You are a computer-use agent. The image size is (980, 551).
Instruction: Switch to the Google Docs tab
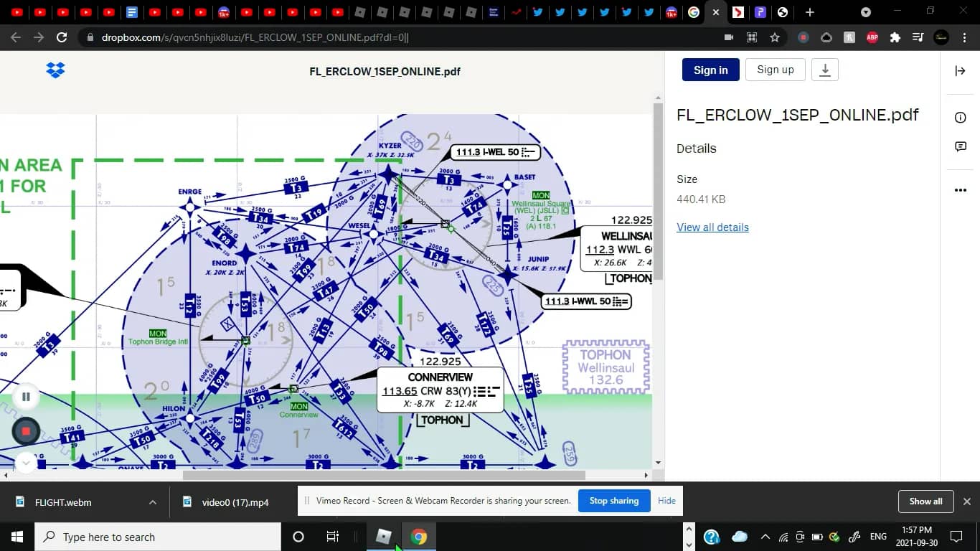131,12
